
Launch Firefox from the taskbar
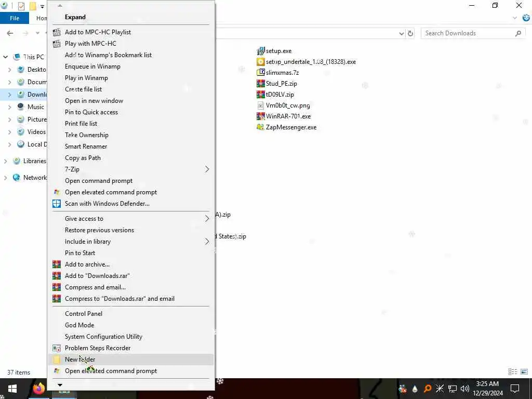[38, 389]
